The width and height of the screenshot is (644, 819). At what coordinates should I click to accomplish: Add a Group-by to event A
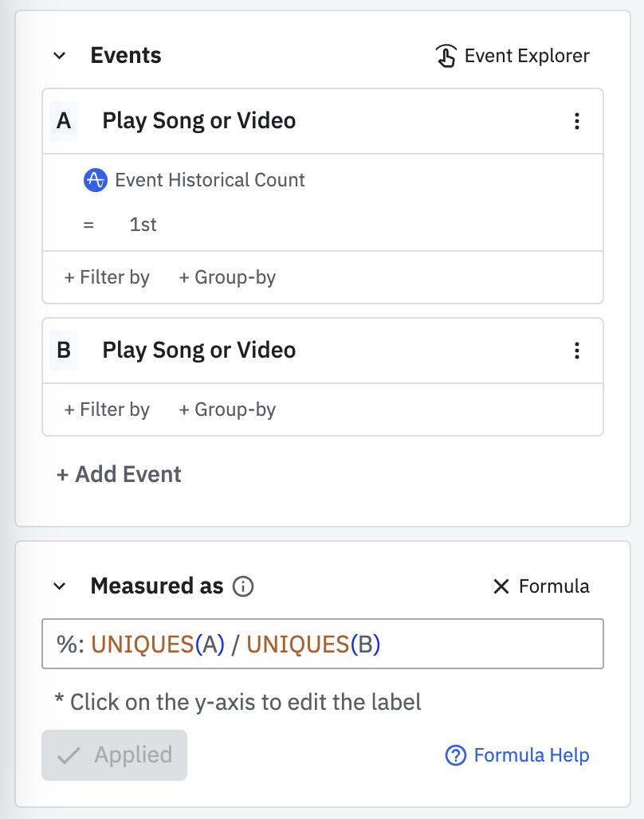click(227, 277)
